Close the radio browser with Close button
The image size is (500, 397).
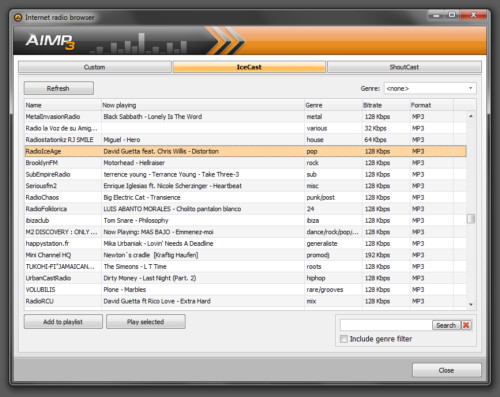446,370
